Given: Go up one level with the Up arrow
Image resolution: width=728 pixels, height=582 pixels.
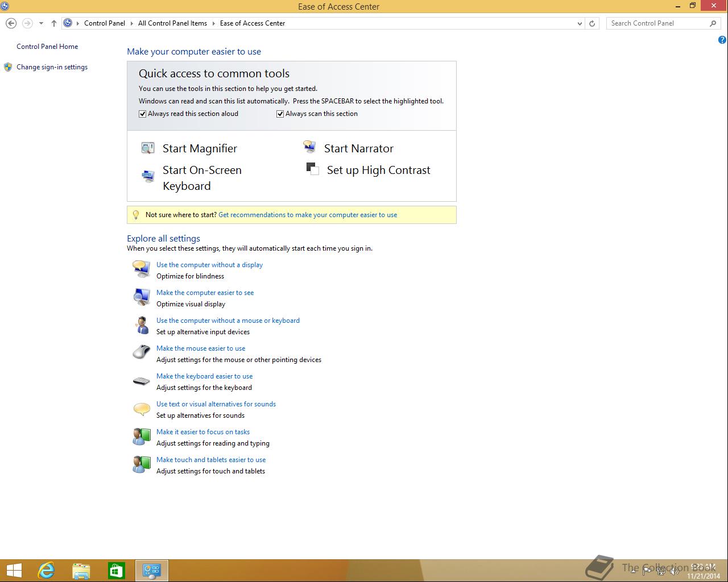Looking at the screenshot, I should [54, 23].
